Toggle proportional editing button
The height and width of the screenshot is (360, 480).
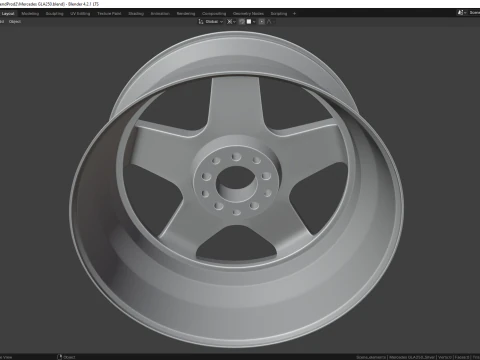click(x=262, y=22)
